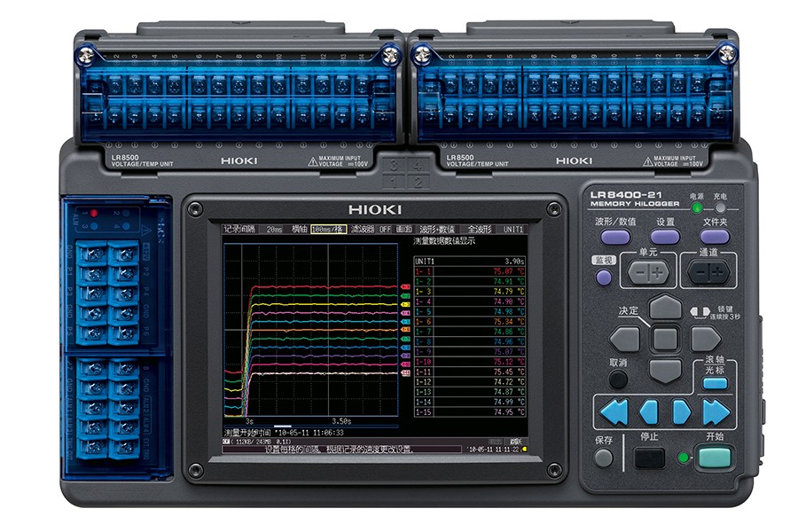Click the yellow 1-3 channel marker tag
Image resolution: width=798 pixels, height=532 pixels.
click(x=405, y=304)
